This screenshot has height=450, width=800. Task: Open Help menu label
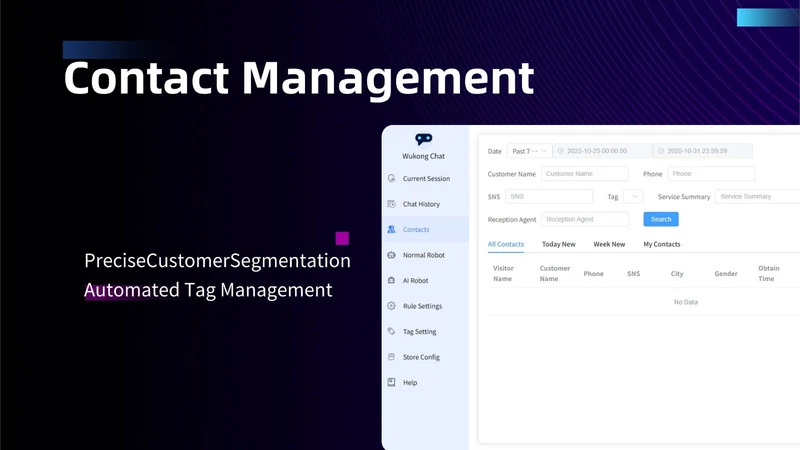click(410, 383)
